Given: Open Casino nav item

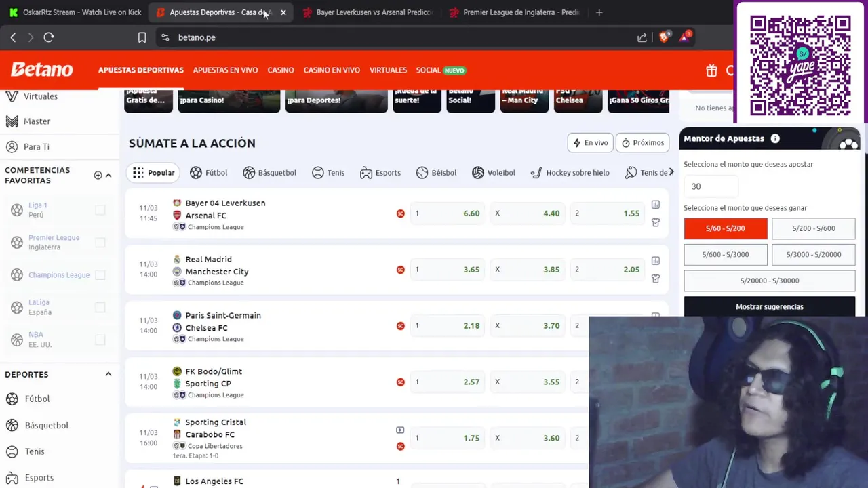Looking at the screenshot, I should [281, 70].
